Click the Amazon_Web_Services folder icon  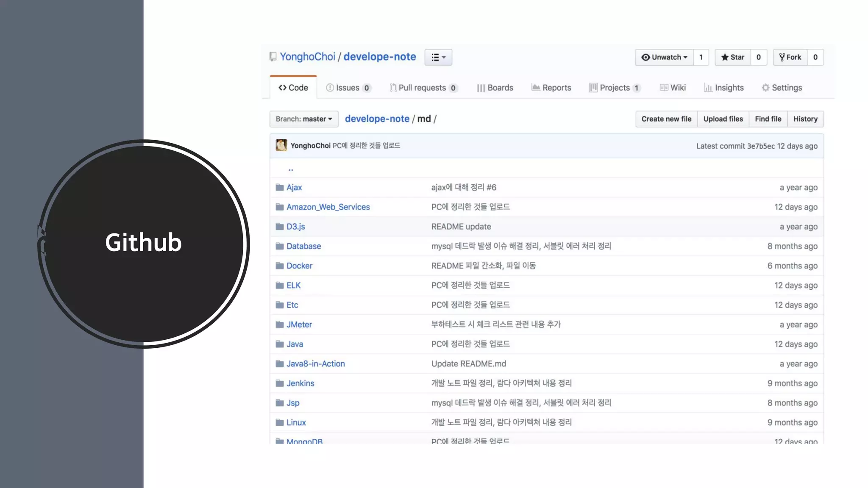click(x=280, y=207)
